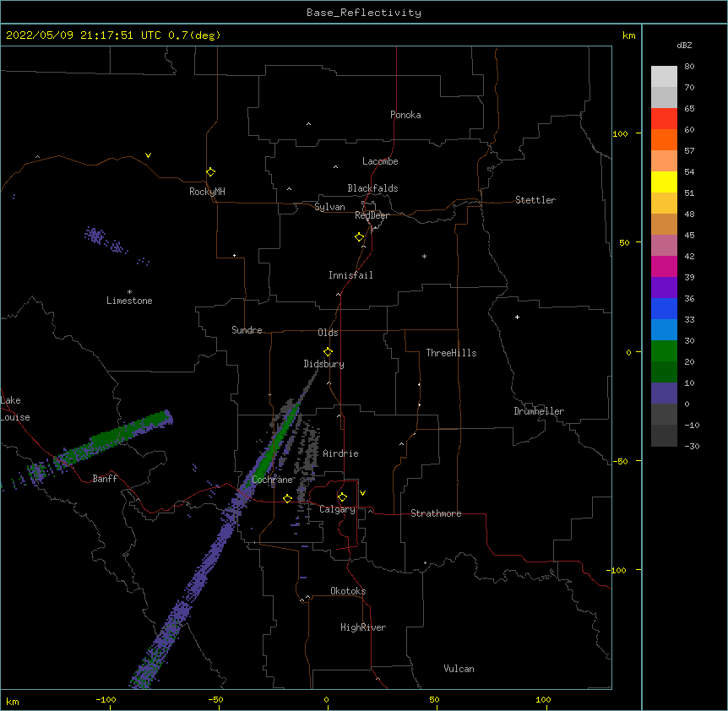
Task: Click the Olds city label
Action: click(328, 333)
